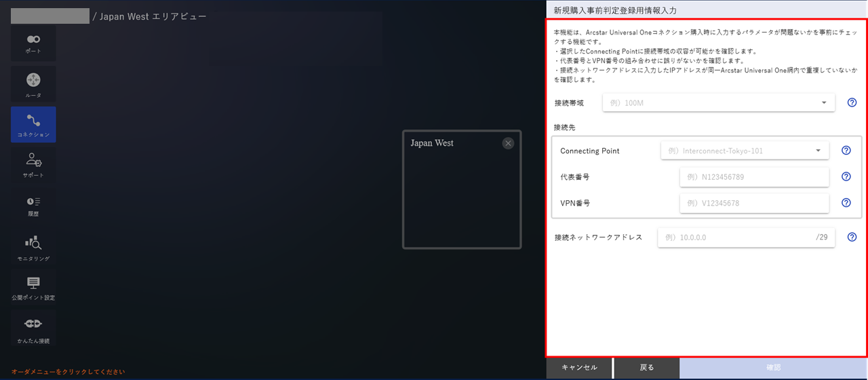868x380 pixels.
Task: Open the かんたん接続 sidebar icon
Action: click(33, 328)
